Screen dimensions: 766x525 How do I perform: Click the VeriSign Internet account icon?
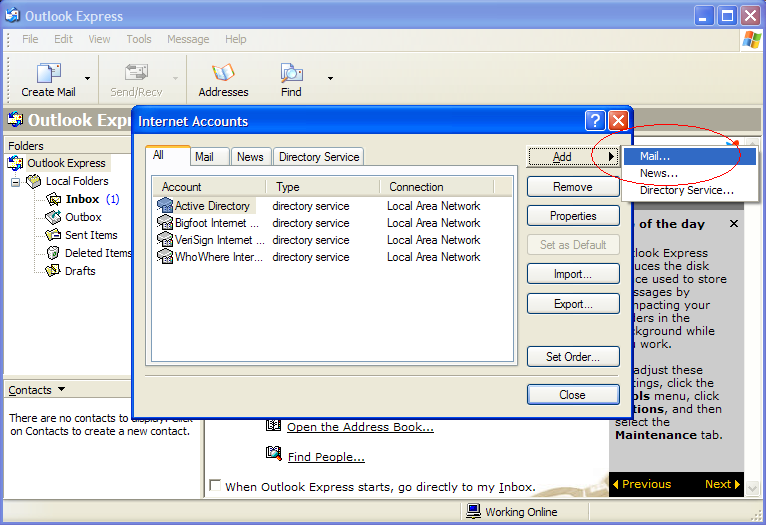point(165,240)
